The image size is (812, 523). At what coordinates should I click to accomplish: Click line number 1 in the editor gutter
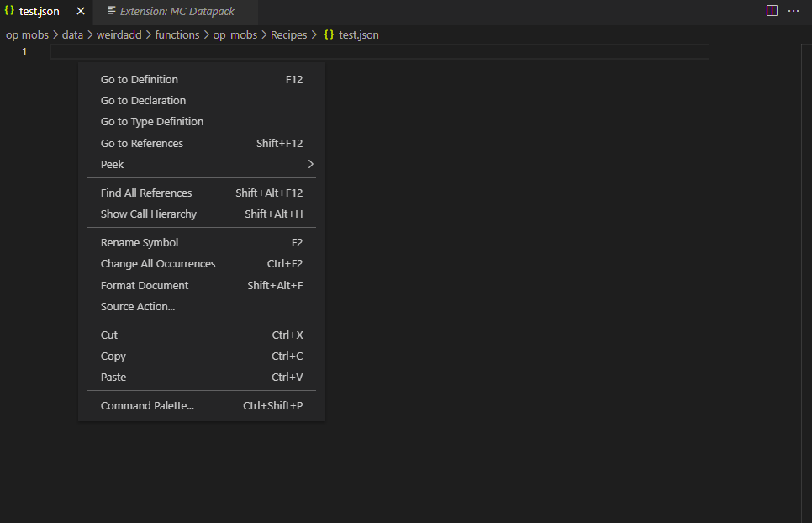(24, 51)
